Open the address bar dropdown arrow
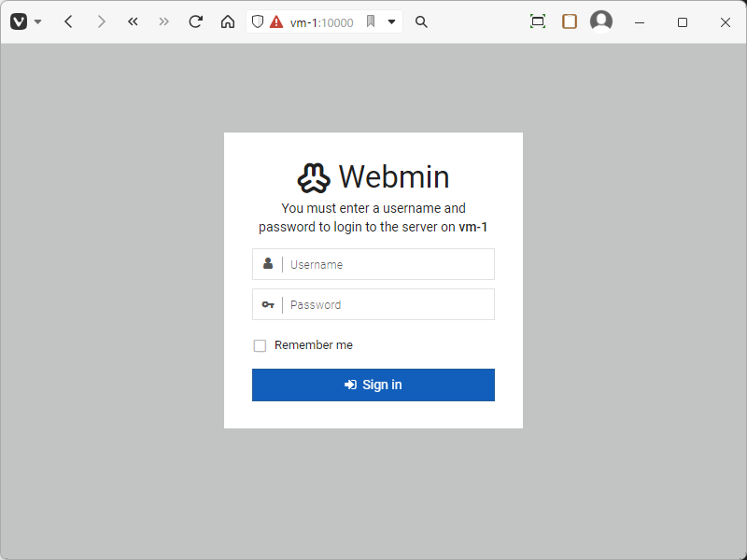Image resolution: width=747 pixels, height=560 pixels. point(391,21)
